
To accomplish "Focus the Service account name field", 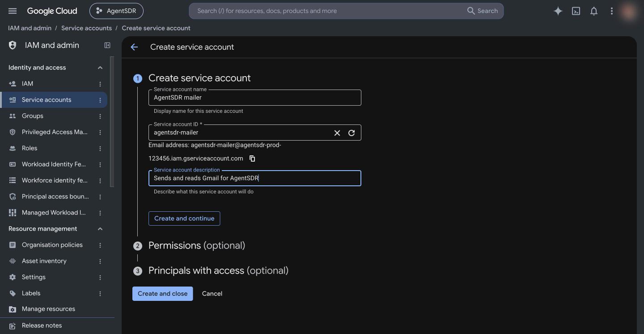I will tap(255, 98).
